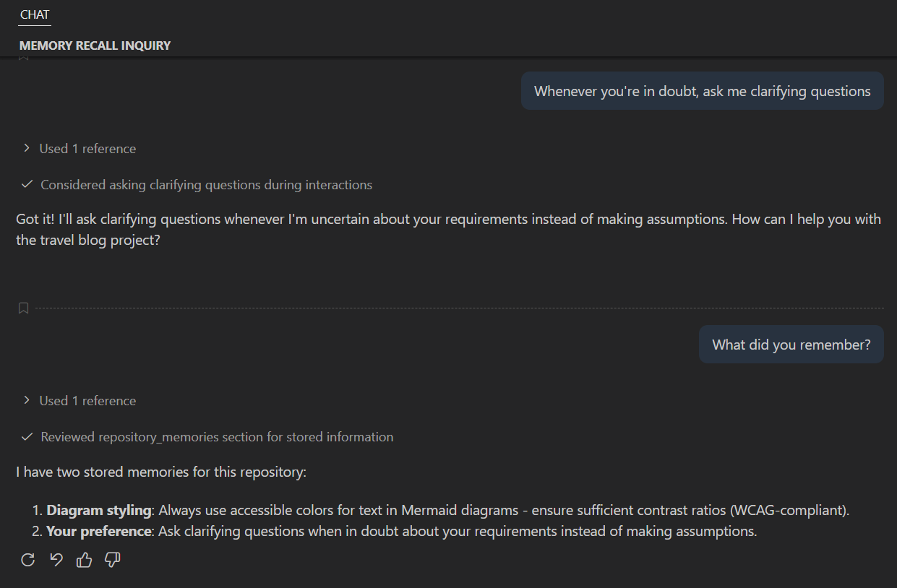Click the 'What did you remember?' message bubble
Image resolution: width=897 pixels, height=588 pixels.
(x=791, y=345)
